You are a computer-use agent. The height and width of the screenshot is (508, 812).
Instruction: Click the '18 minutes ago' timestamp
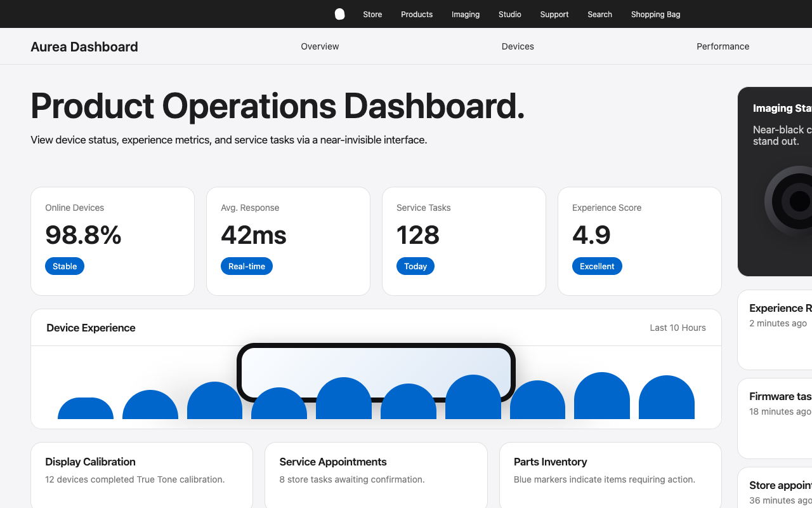(780, 411)
